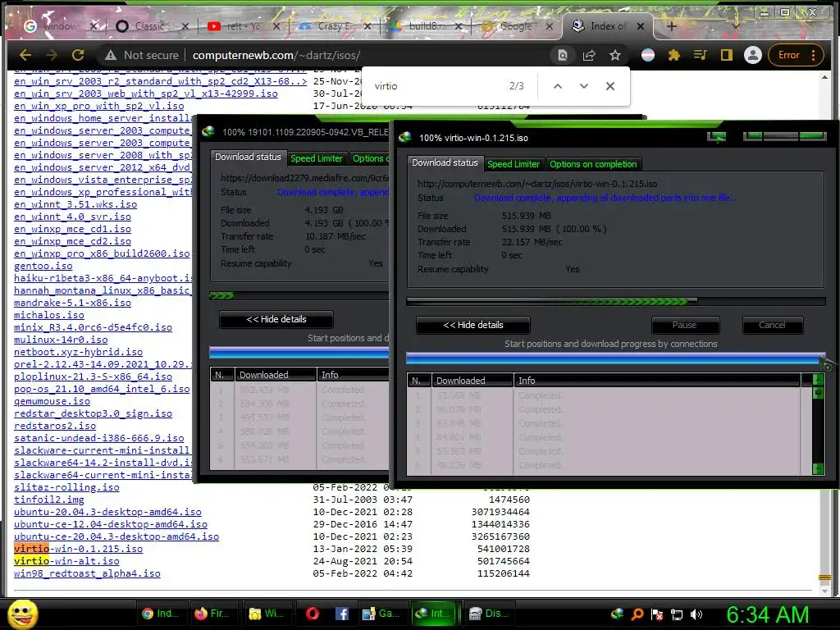Click the virtio-win download progress bar
840x630 pixels.
click(x=615, y=302)
